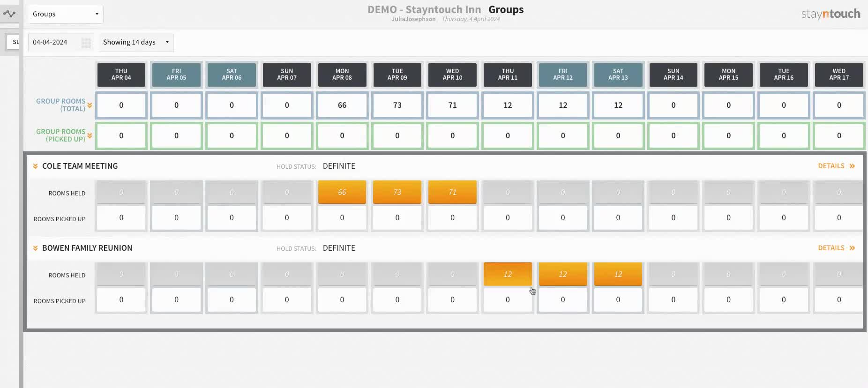The image size is (868, 388).
Task: Select the WED APR 10 column header
Action: [452, 75]
